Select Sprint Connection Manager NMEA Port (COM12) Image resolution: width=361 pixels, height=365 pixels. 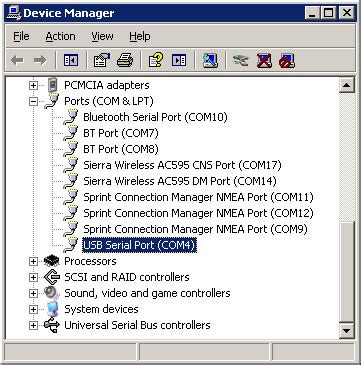(198, 213)
